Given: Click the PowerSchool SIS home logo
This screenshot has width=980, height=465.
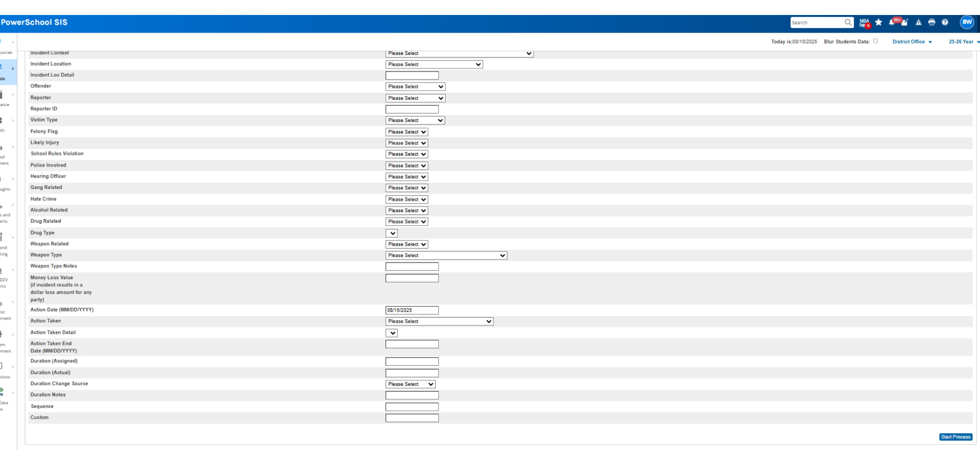Looking at the screenshot, I should click(x=34, y=22).
